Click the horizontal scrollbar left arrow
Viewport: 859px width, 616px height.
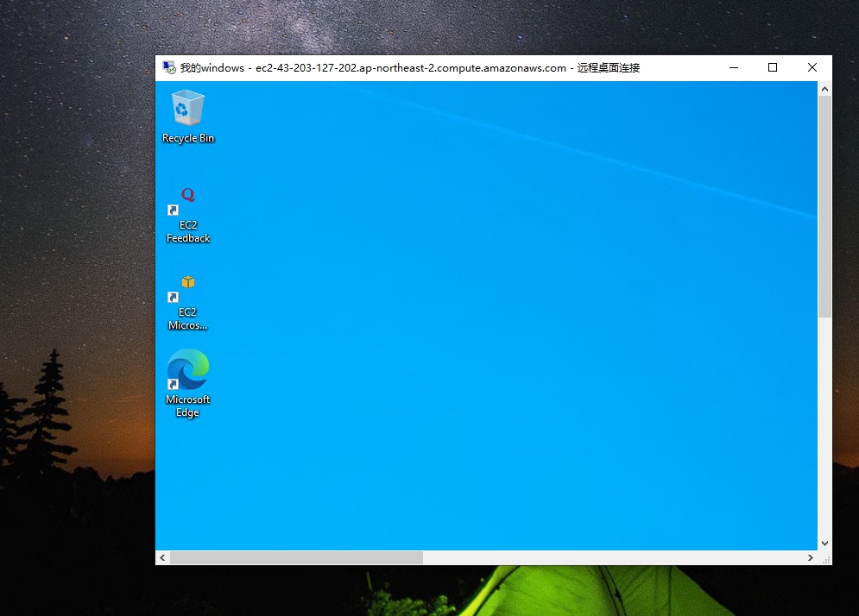pyautogui.click(x=162, y=557)
